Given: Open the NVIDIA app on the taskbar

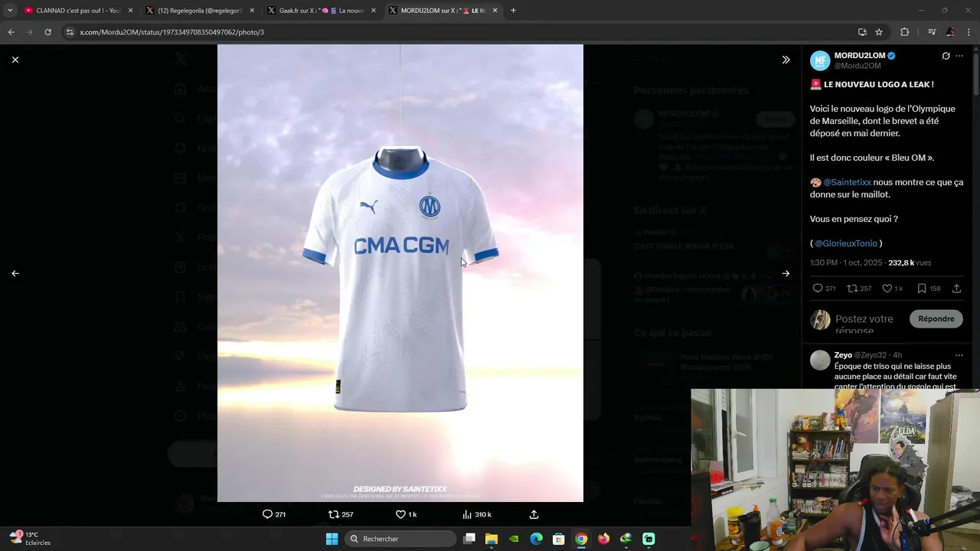Looking at the screenshot, I should 514,539.
